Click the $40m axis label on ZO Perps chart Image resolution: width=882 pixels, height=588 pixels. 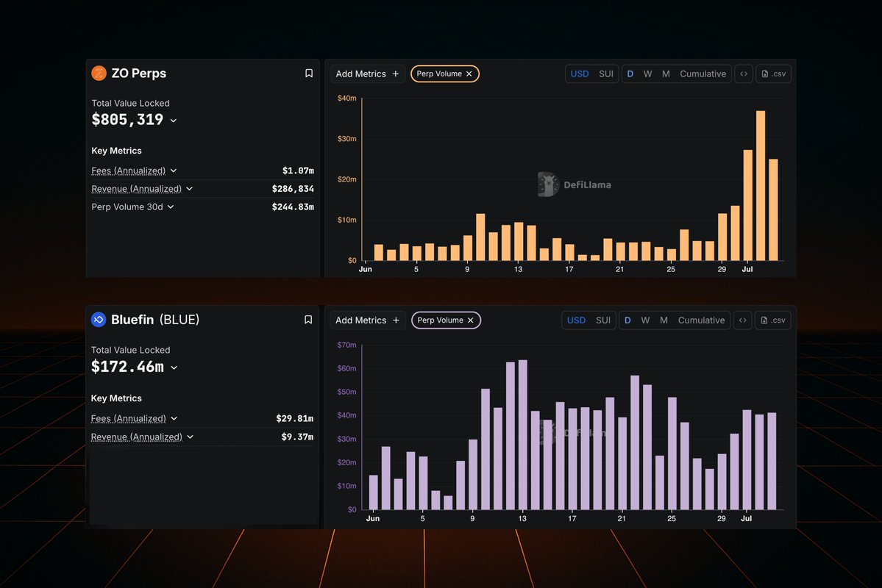346,98
